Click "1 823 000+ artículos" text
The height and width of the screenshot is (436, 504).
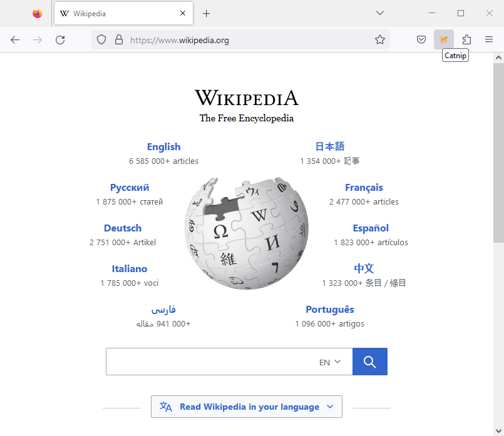[x=371, y=243]
